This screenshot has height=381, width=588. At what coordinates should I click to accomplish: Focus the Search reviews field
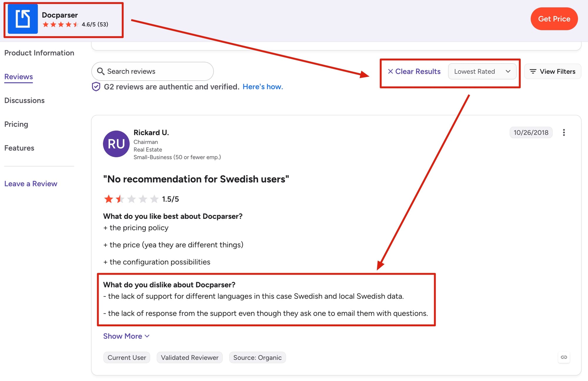coord(152,71)
